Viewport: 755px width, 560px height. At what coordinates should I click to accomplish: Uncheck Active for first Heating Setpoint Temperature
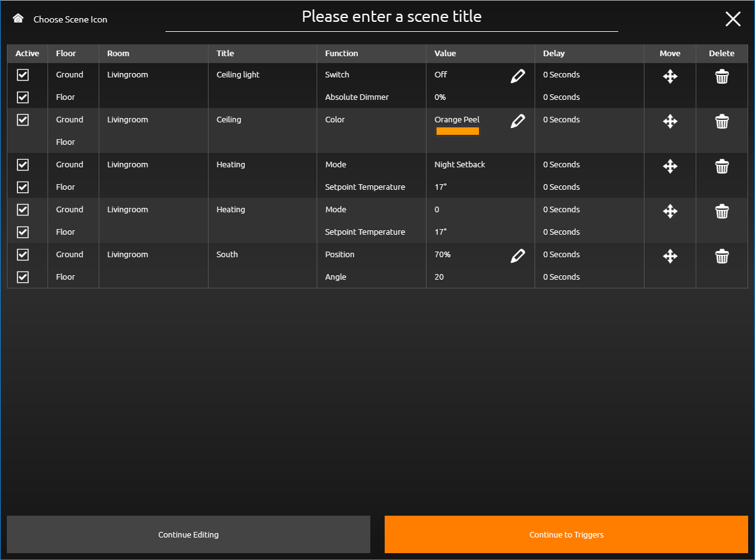click(22, 187)
